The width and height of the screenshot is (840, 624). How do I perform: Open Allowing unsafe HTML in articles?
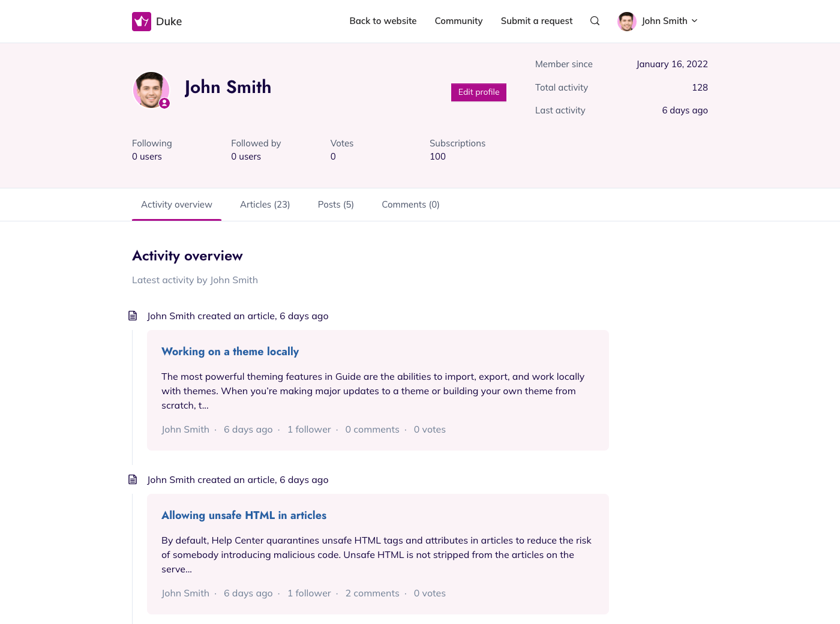click(244, 515)
